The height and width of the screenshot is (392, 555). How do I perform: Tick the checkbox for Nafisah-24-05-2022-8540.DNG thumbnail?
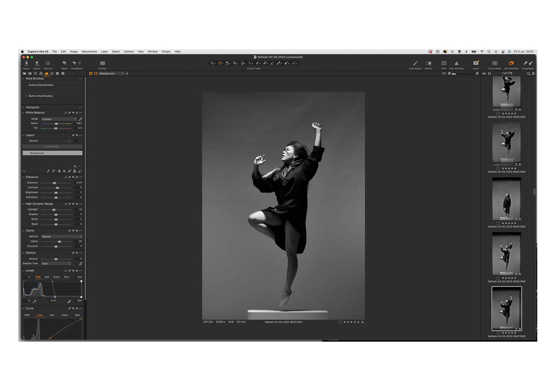click(498, 113)
